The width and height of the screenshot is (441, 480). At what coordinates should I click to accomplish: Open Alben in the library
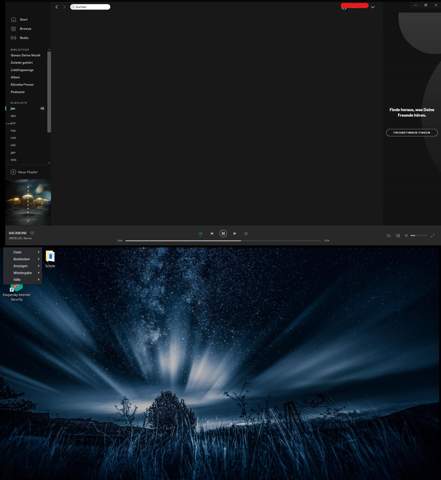[15, 77]
